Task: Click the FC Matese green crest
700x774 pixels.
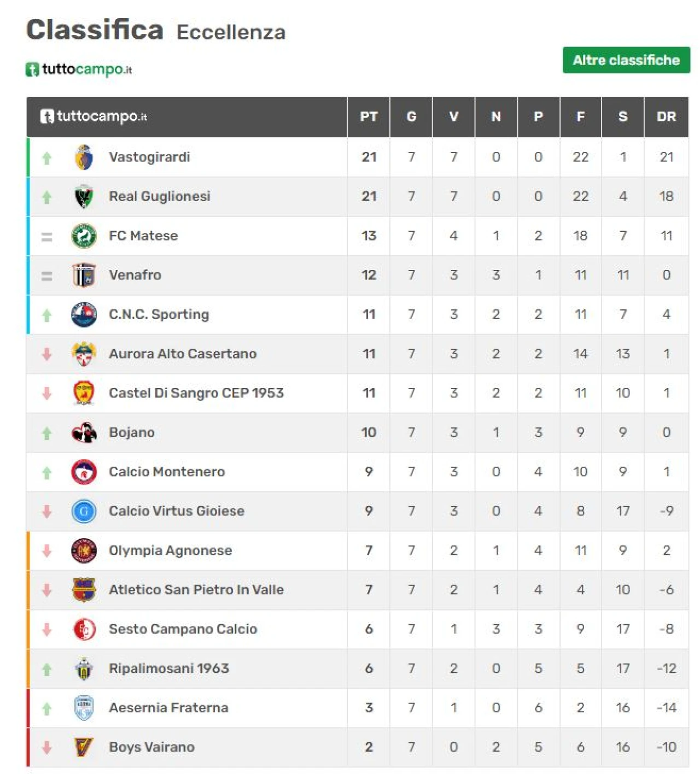Action: click(x=84, y=236)
